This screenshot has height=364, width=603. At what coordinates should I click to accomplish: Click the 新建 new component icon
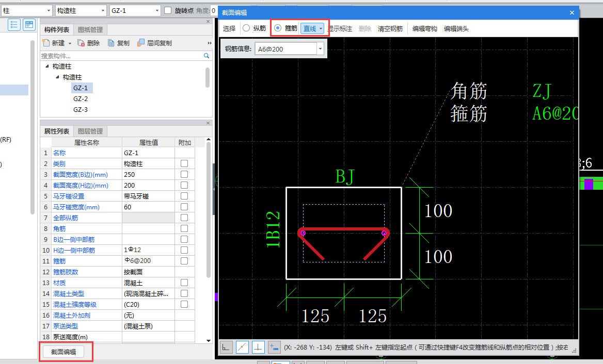46,43
